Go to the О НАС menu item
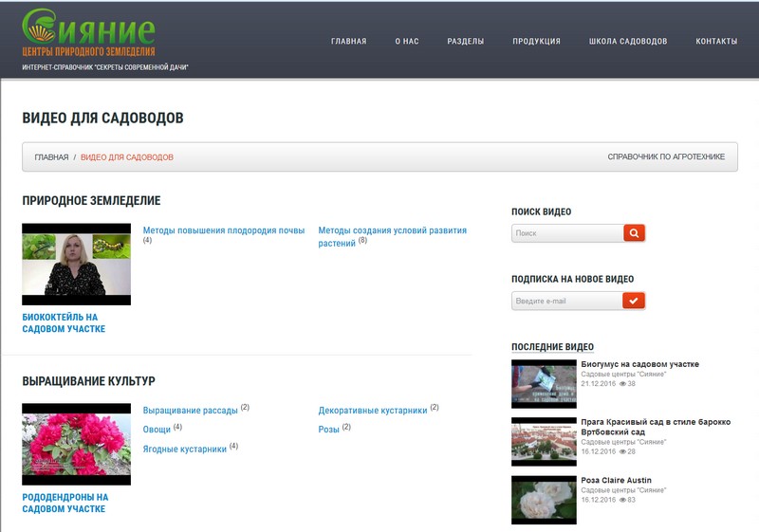Screen dimensions: 759x532 [x=407, y=42]
